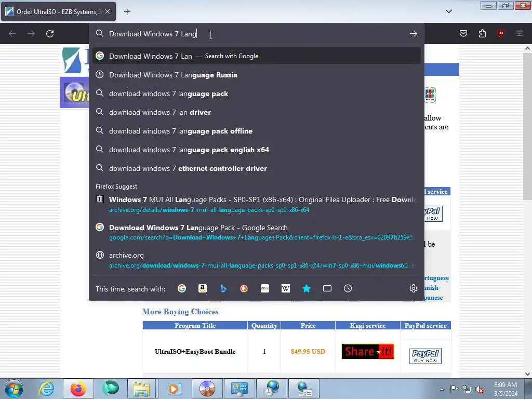Image resolution: width=532 pixels, height=399 pixels.
Task: Search in open tabs icon
Action: [327, 288]
